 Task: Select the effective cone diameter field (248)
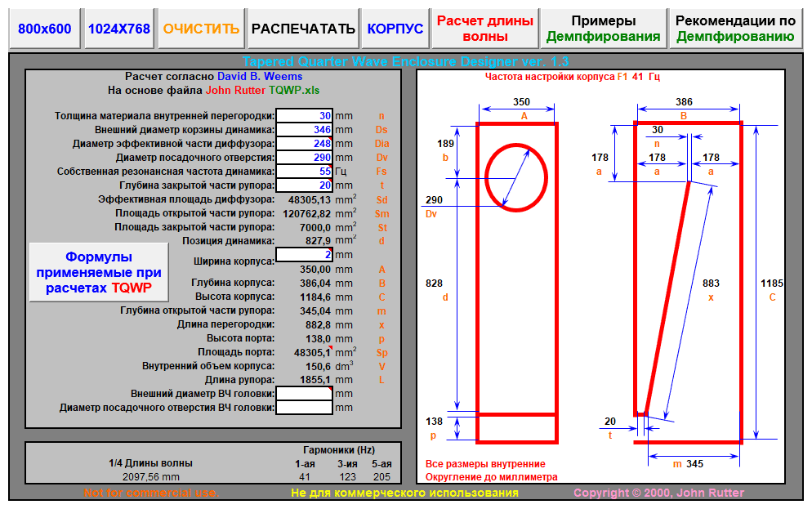click(304, 144)
